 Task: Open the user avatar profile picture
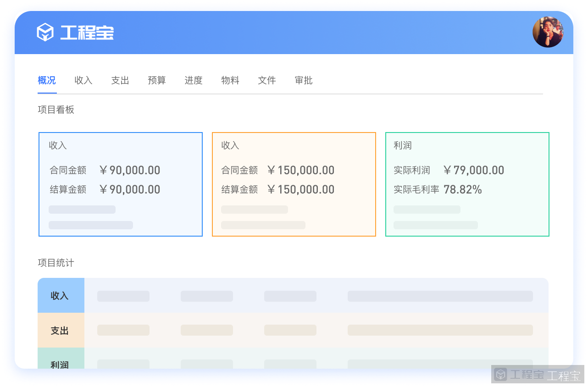tap(548, 32)
